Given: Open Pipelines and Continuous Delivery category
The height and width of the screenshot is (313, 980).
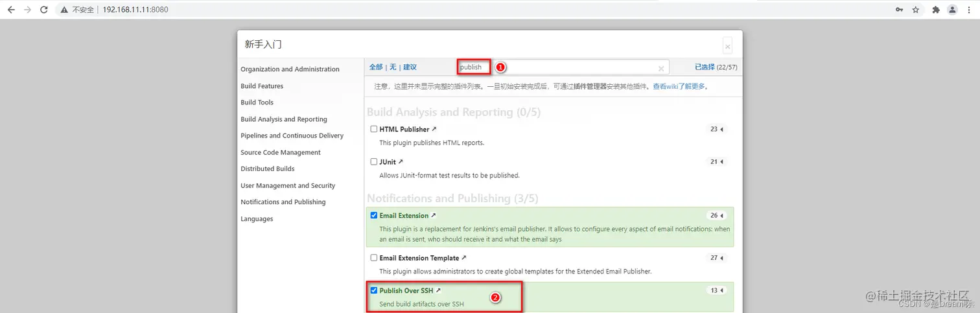Looking at the screenshot, I should coord(292,135).
